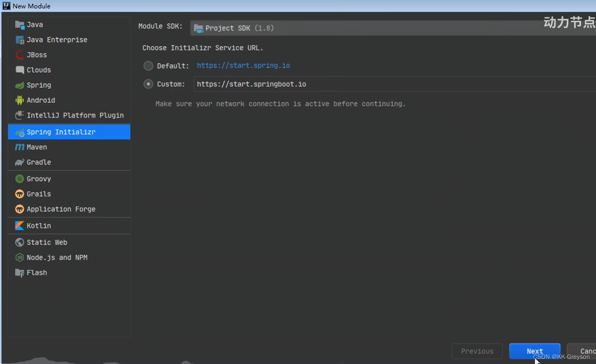Select the Kotlin module type
Screen dimensions: 596x364
coord(69,226)
